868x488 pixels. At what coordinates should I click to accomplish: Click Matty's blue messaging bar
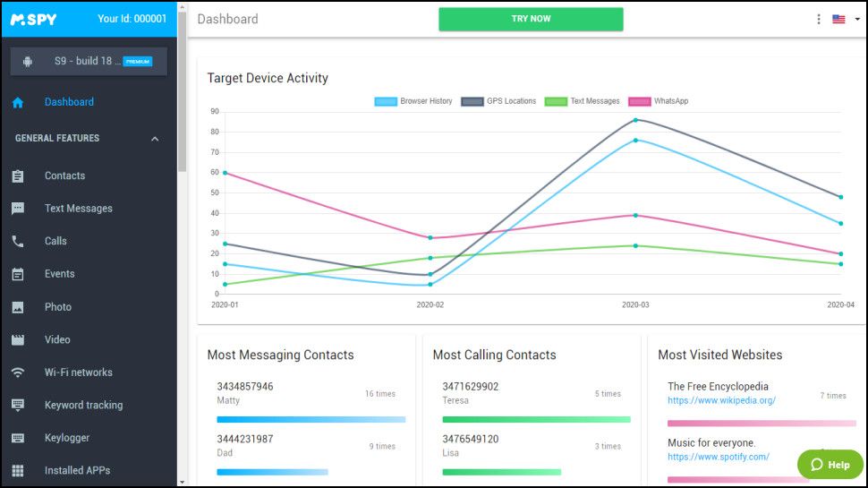pos(311,420)
